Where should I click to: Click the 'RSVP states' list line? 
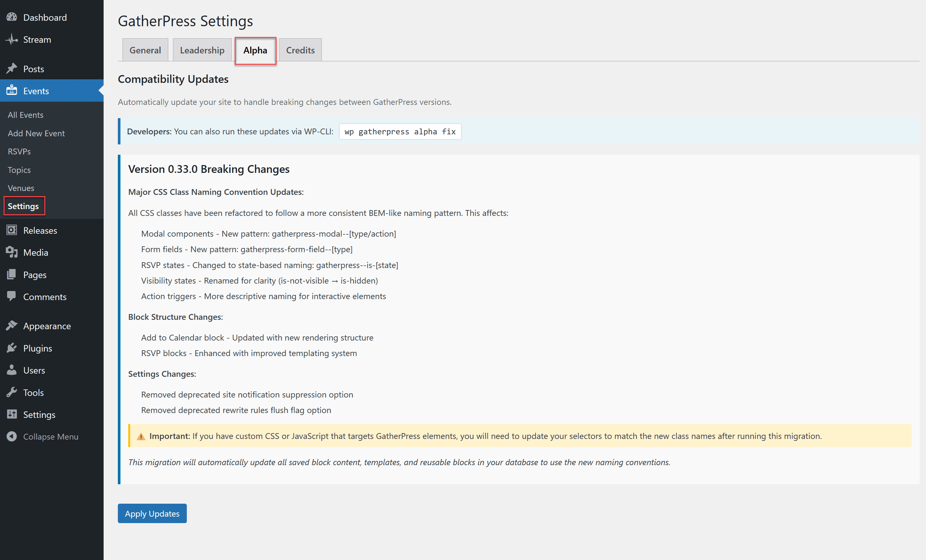point(270,265)
